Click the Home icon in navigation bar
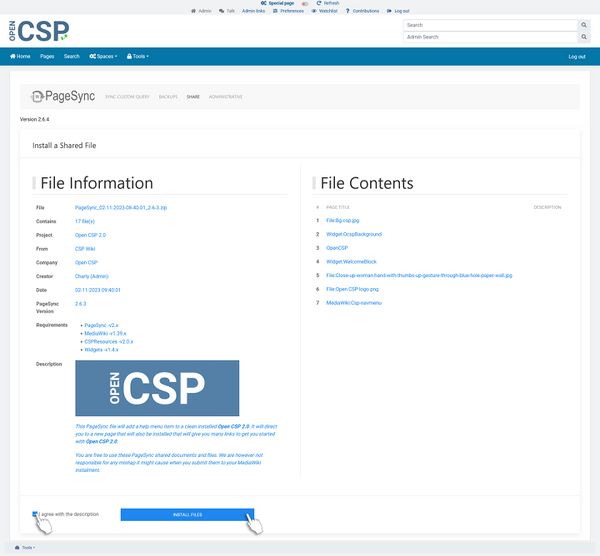Screen dimensions: 600x556 tap(13, 56)
